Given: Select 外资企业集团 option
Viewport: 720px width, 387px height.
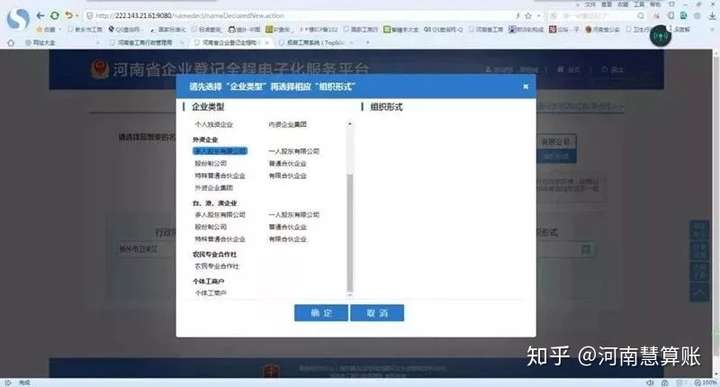Looking at the screenshot, I should (x=214, y=188).
